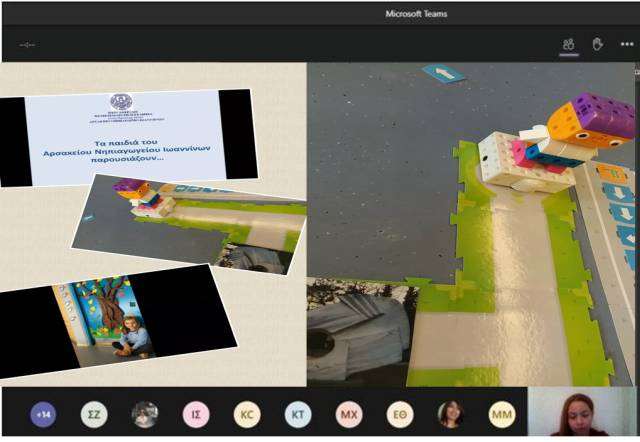Image resolution: width=640 pixels, height=442 pixels.
Task: Click the small tilted robot photo
Action: (192, 222)
